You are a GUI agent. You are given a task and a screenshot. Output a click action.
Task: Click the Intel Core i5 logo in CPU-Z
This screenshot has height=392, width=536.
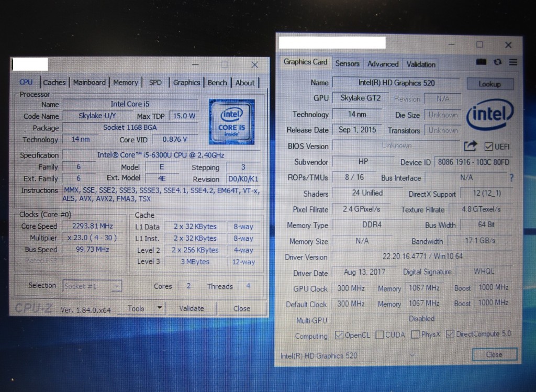pos(232,122)
